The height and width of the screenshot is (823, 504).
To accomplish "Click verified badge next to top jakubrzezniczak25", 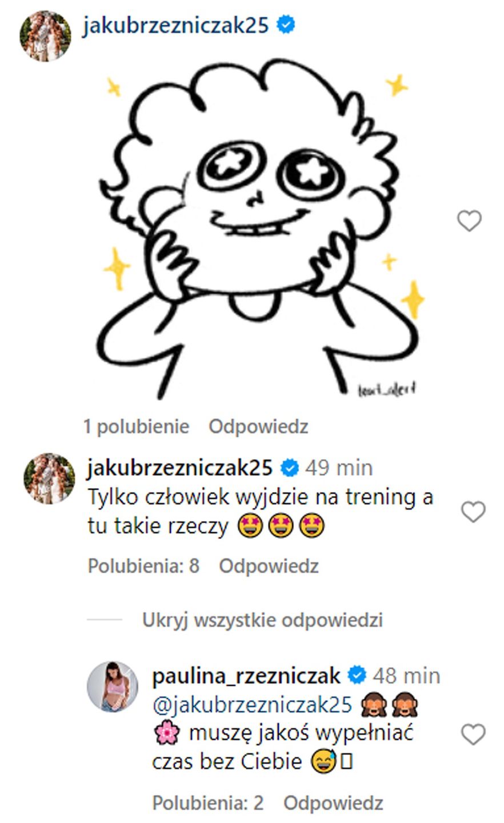I will pos(286,25).
